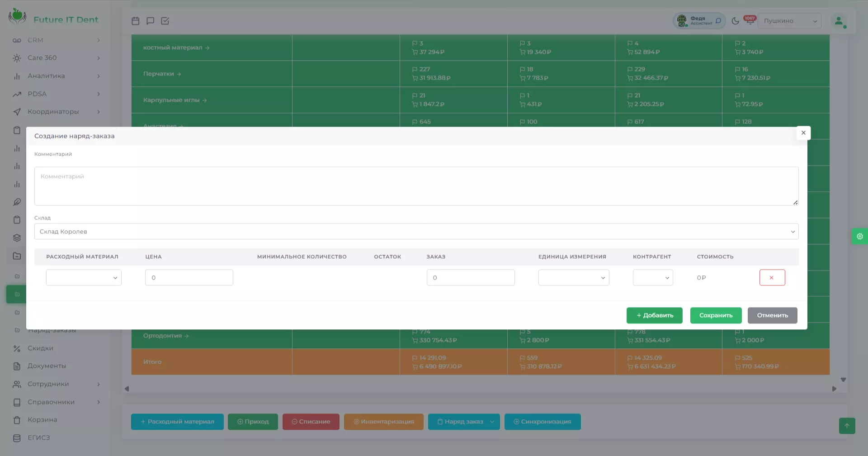868x456 pixels.
Task: Click the Итого total row label
Action: pyautogui.click(x=152, y=362)
